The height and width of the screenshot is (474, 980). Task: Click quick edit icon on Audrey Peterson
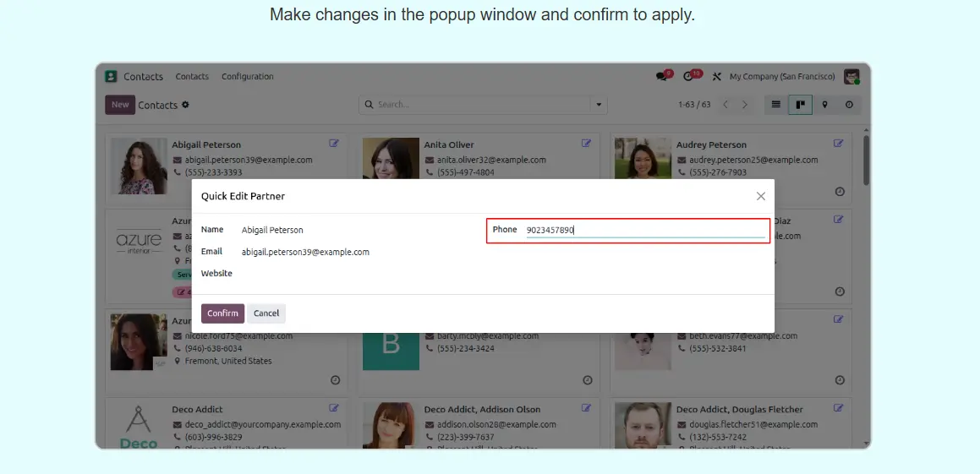838,144
